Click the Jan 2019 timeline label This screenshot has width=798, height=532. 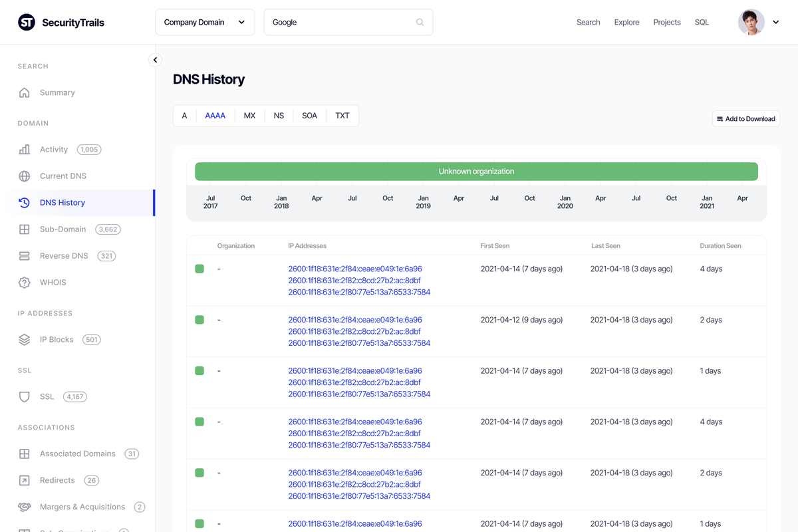click(x=423, y=202)
